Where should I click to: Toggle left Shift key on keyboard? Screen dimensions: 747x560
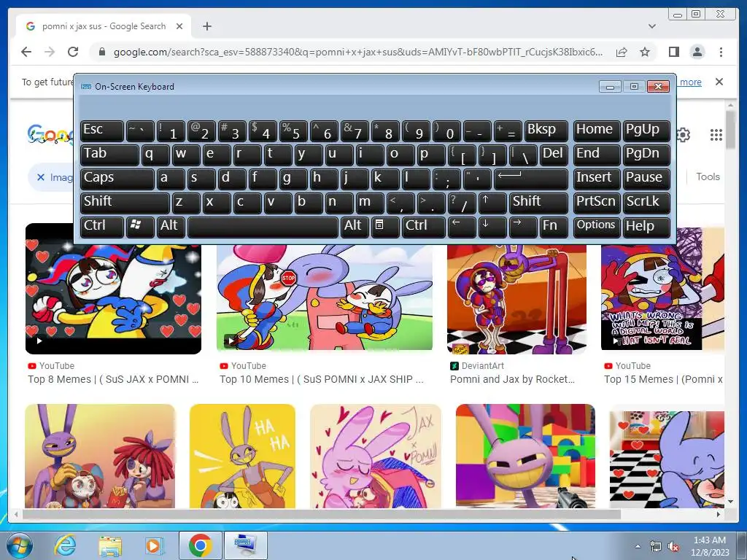[x=125, y=203]
